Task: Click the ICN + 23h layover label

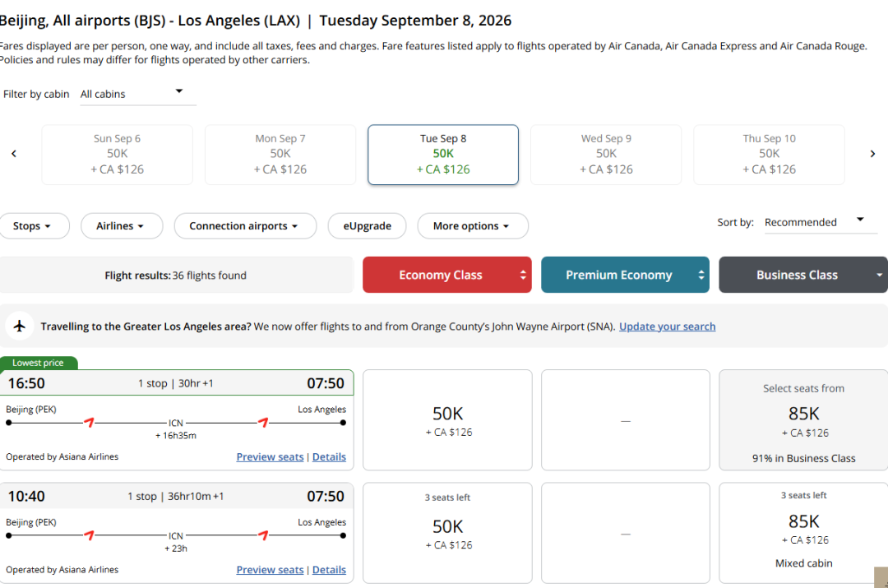Action: 176,542
